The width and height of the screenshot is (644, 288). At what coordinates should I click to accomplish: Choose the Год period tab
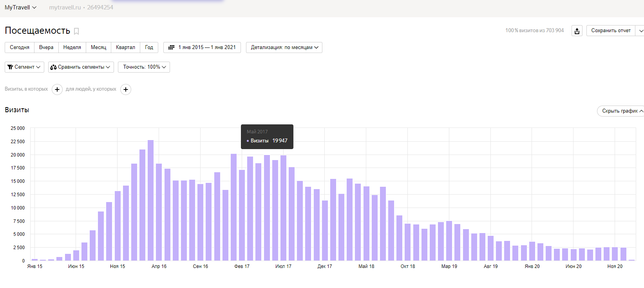click(149, 47)
